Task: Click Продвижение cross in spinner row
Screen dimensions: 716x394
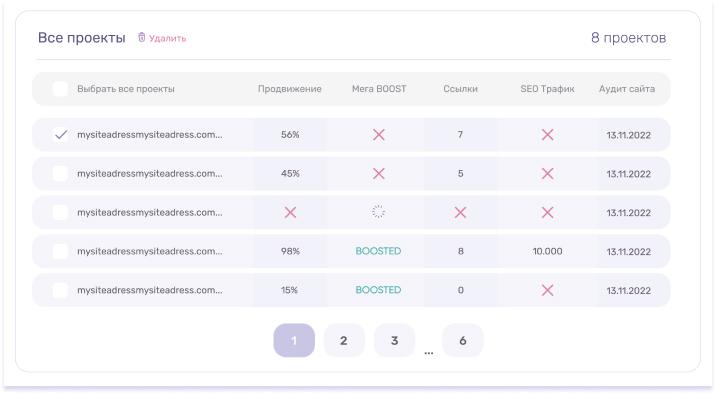Action: tap(290, 212)
